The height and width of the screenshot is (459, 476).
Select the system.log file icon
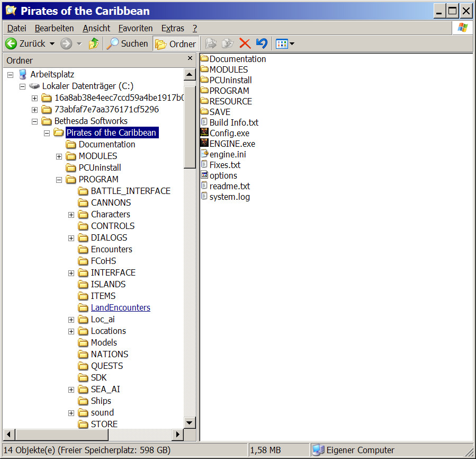click(x=204, y=196)
